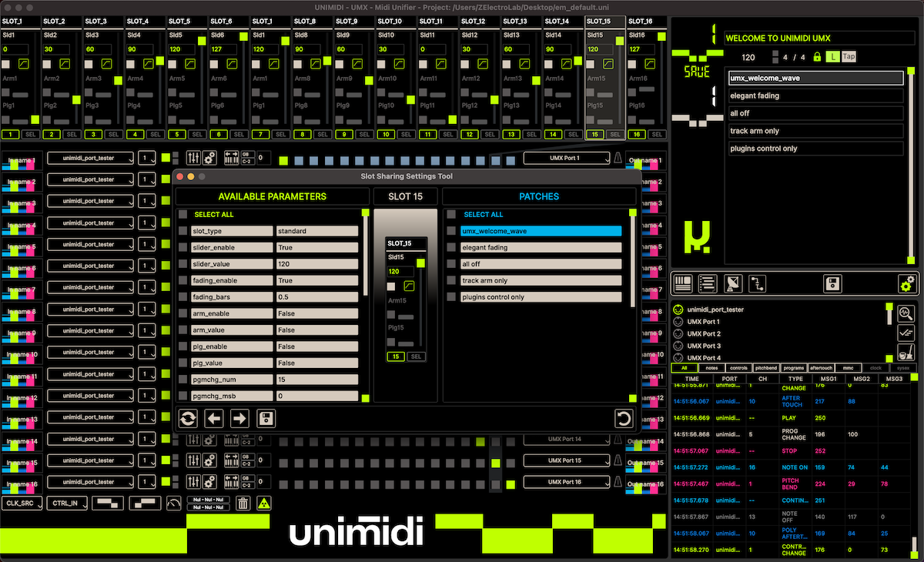Select the programs filter tab

(x=792, y=368)
